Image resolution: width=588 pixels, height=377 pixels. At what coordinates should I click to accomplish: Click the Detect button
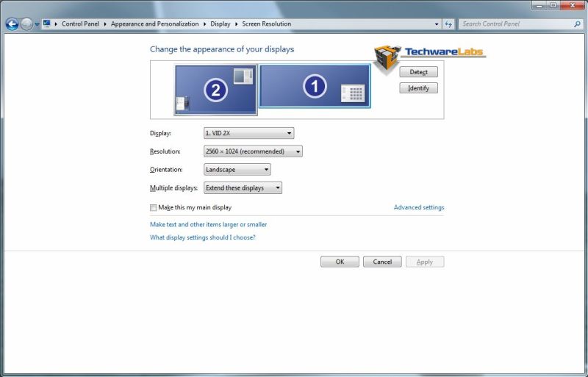pos(418,71)
